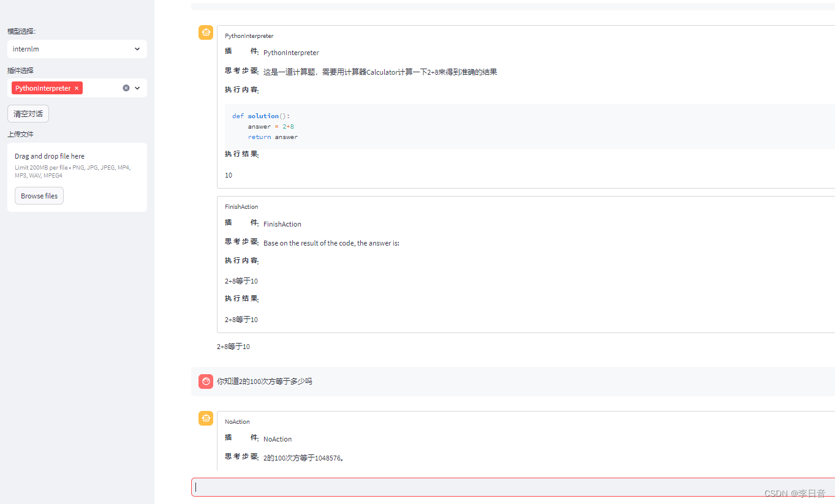
Task: Open the internlm model dropdown
Action: 77,49
